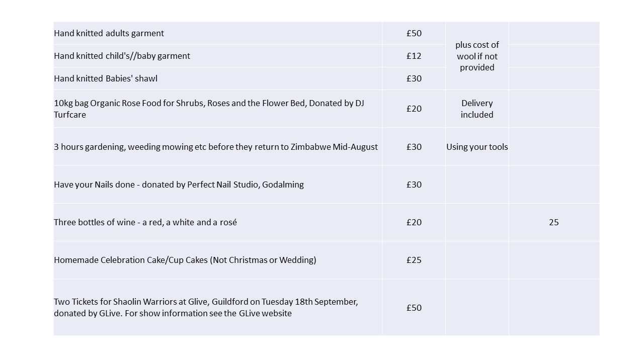Click the £12 price cell

click(414, 56)
